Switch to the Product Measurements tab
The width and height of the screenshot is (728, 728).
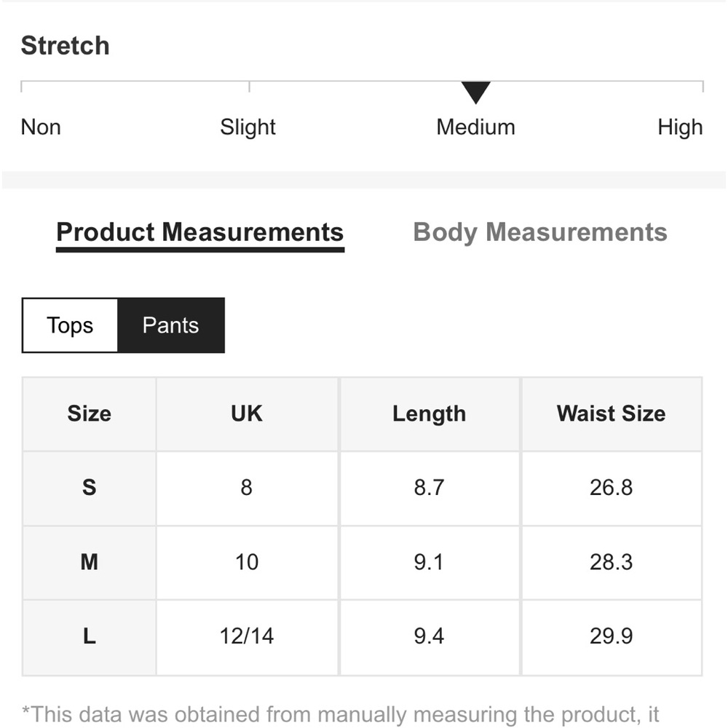199,233
